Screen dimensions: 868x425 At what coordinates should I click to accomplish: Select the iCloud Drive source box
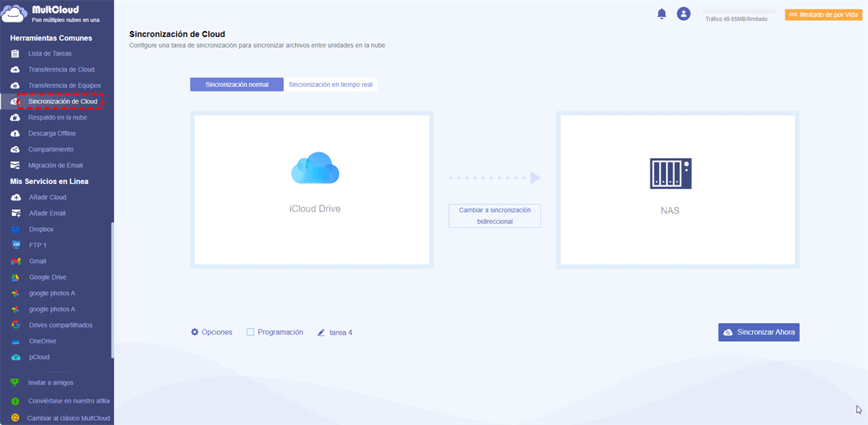(312, 190)
